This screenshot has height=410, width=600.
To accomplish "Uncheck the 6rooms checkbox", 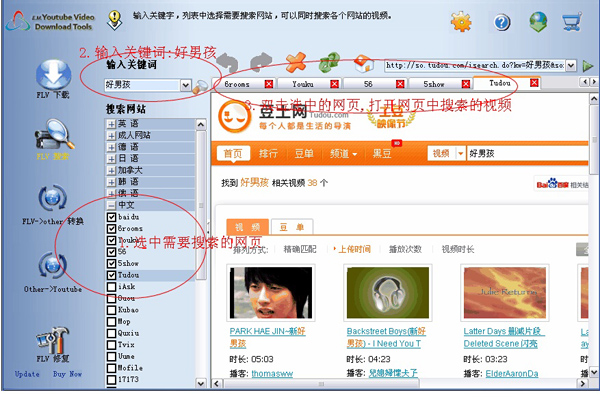I will click(111, 229).
